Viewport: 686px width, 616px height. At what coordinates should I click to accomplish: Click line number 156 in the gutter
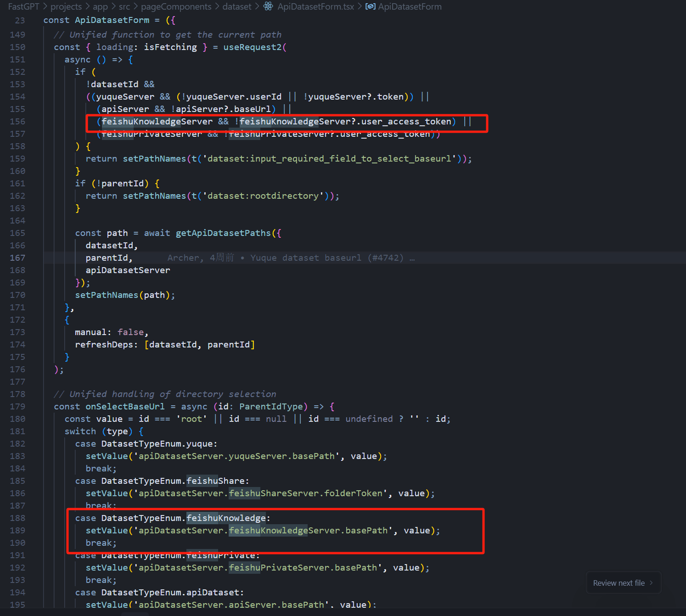17,122
